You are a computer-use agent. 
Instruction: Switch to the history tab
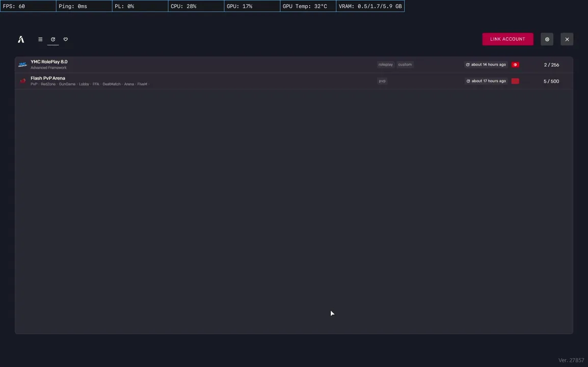[53, 39]
